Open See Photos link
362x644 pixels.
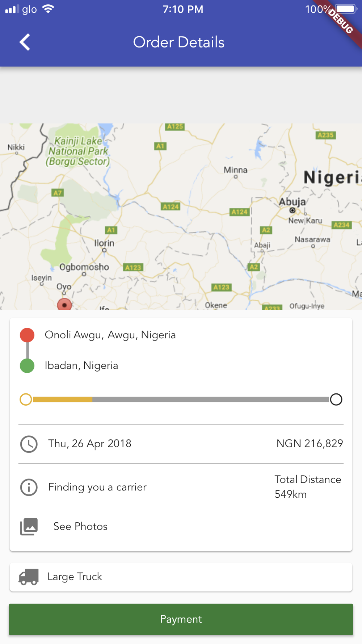pyautogui.click(x=80, y=526)
